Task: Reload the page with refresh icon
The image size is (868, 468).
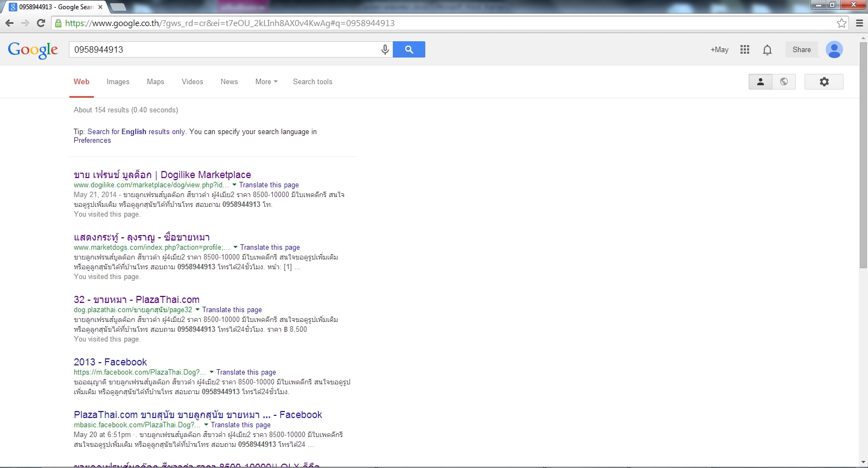Action: click(x=41, y=23)
